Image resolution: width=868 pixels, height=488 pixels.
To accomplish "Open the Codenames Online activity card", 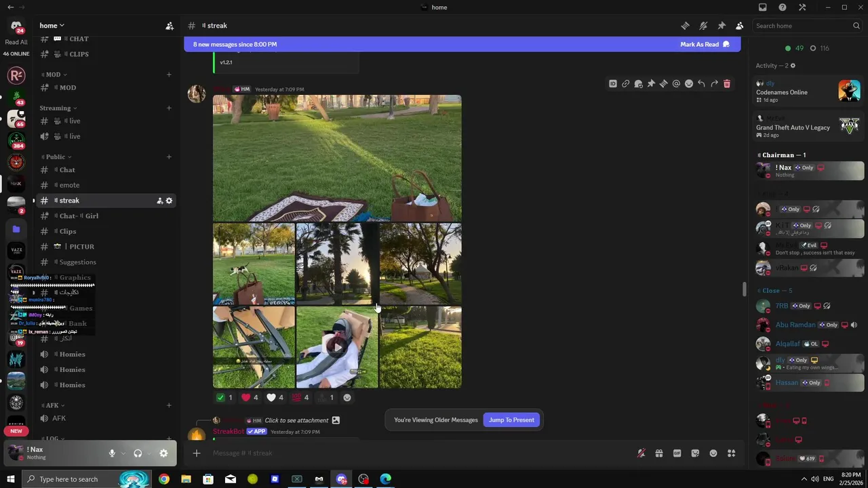I will 808,91.
